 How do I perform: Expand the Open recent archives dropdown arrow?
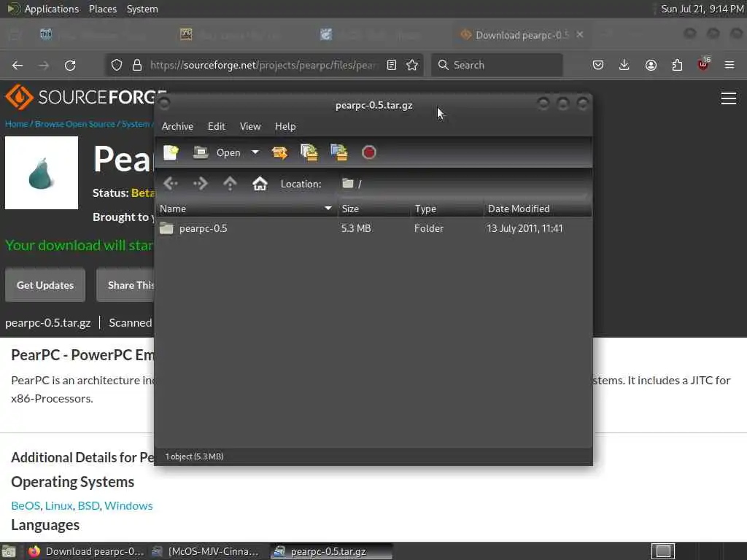tap(255, 152)
